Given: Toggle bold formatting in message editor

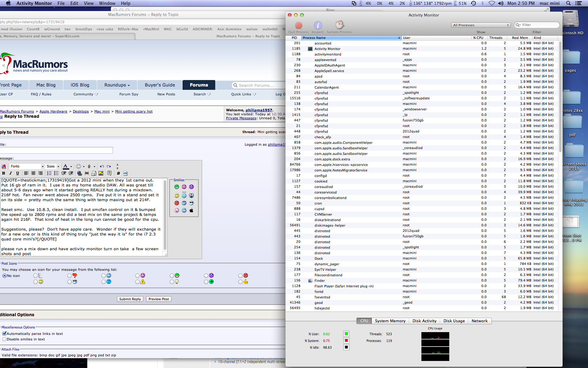Looking at the screenshot, I should [x=4, y=173].
